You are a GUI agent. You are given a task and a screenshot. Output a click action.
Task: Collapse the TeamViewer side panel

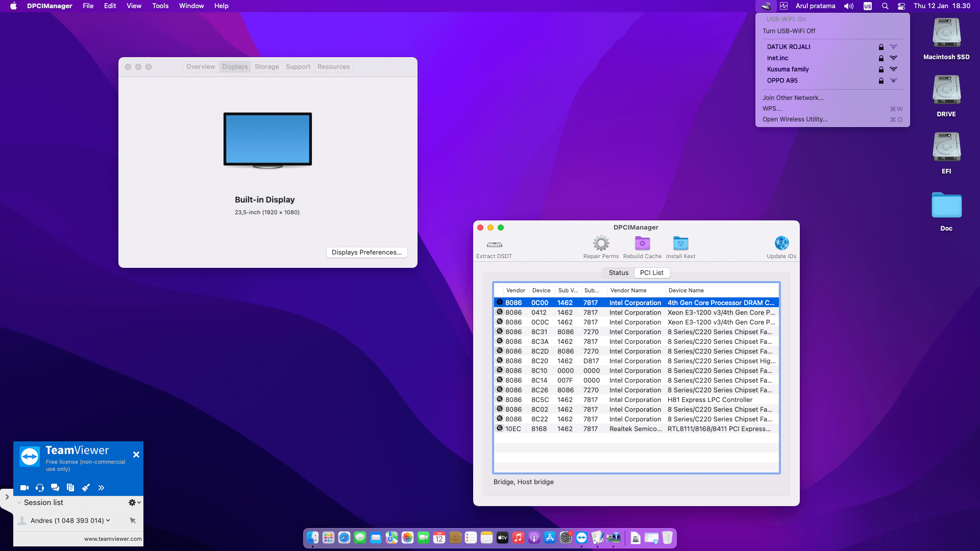pyautogui.click(x=7, y=496)
